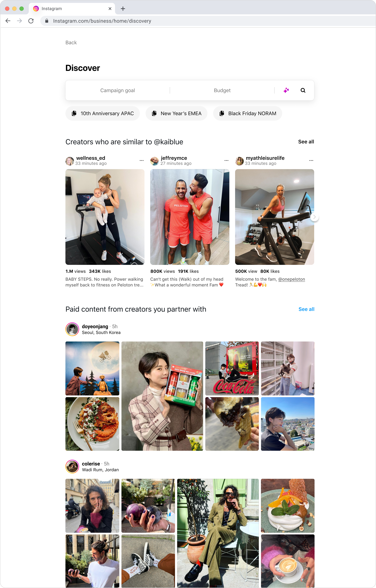Click the Back link above Discover
Image resolution: width=376 pixels, height=588 pixels.
(71, 43)
